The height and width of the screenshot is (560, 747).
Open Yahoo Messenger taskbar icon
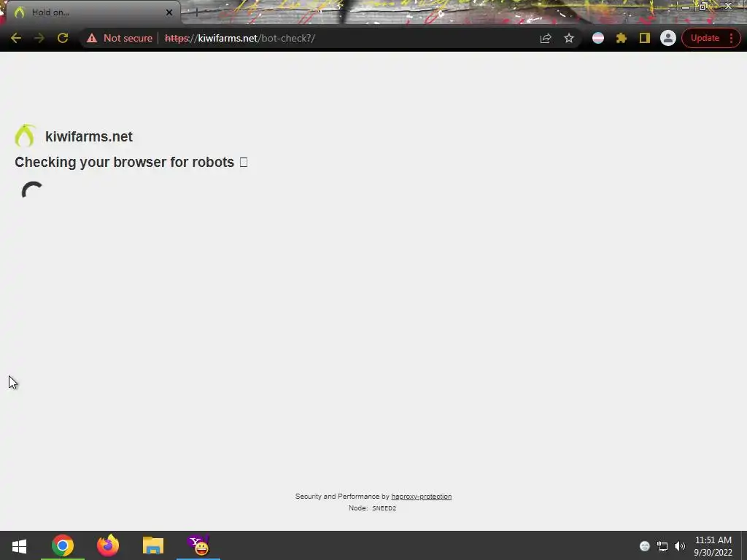click(x=198, y=545)
